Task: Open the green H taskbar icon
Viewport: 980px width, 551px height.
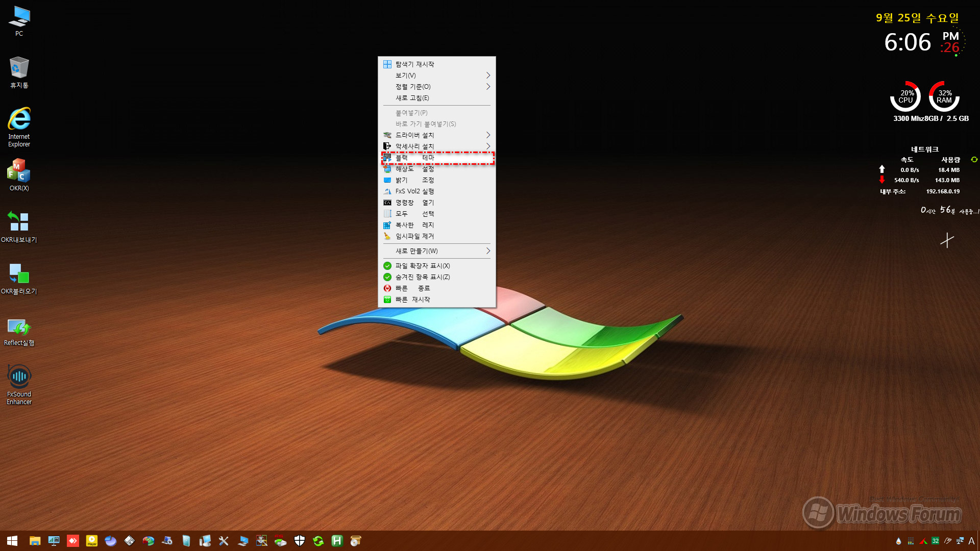Action: click(337, 541)
